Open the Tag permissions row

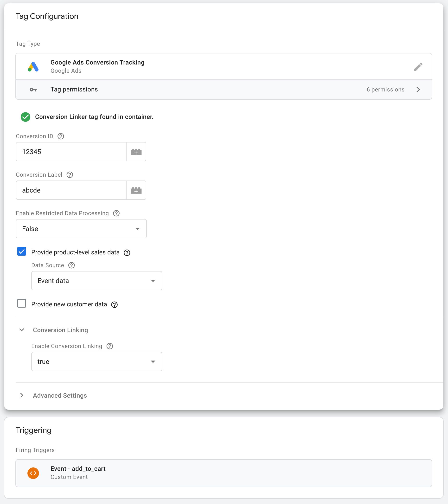coord(224,90)
